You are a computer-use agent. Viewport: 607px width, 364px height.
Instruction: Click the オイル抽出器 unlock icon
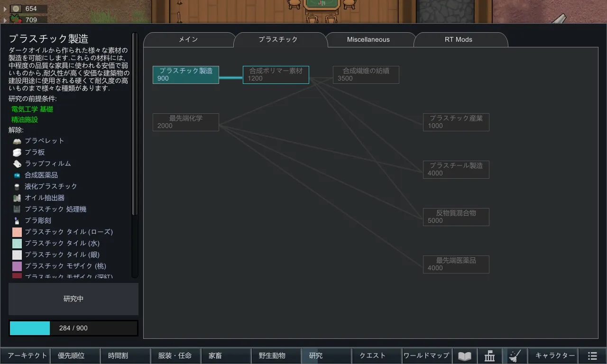(x=17, y=198)
